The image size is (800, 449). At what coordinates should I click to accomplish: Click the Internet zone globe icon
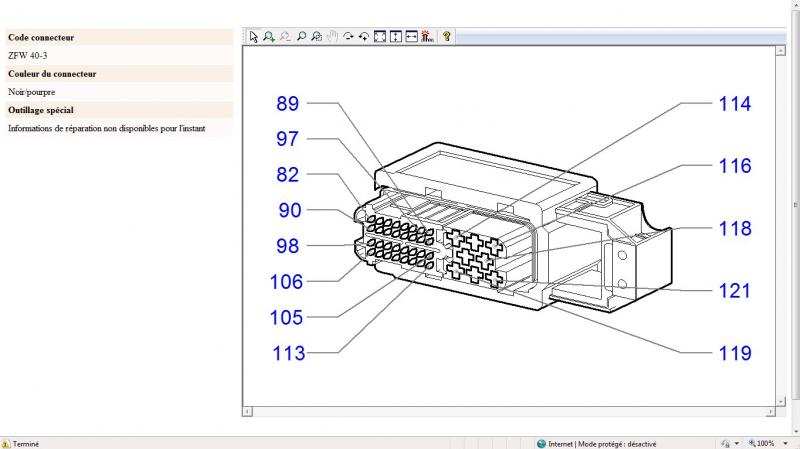pyautogui.click(x=541, y=444)
